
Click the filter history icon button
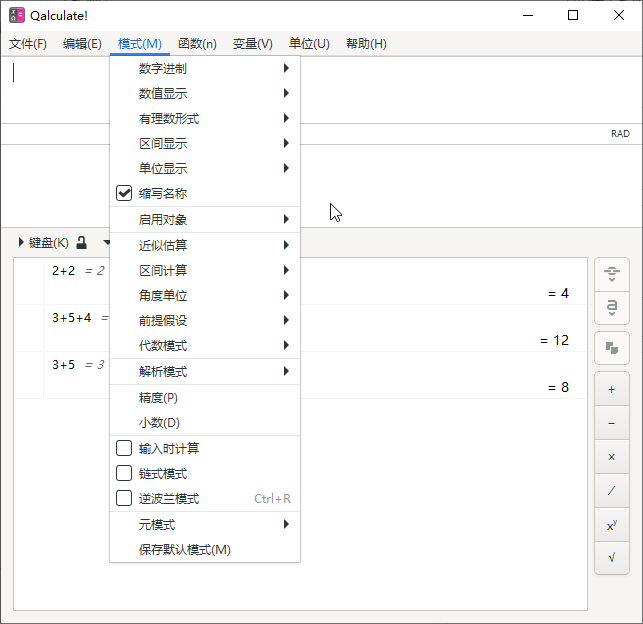(611, 274)
